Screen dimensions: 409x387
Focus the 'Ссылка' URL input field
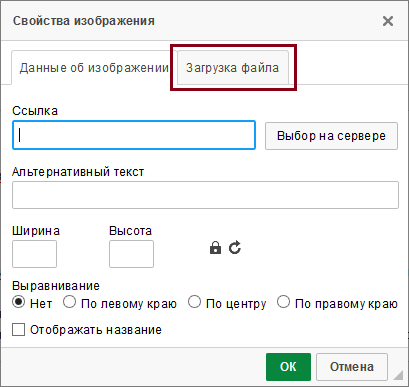pos(134,135)
